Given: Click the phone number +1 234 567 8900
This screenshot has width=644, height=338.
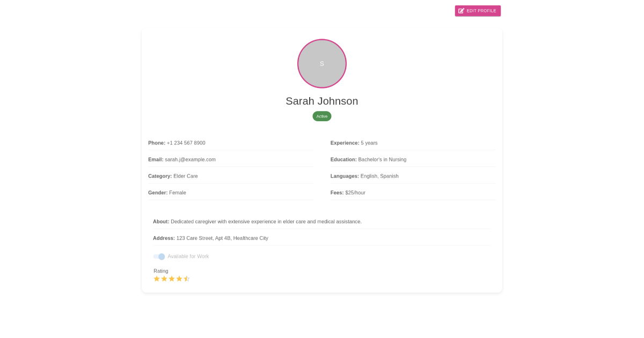Looking at the screenshot, I should click(x=186, y=143).
